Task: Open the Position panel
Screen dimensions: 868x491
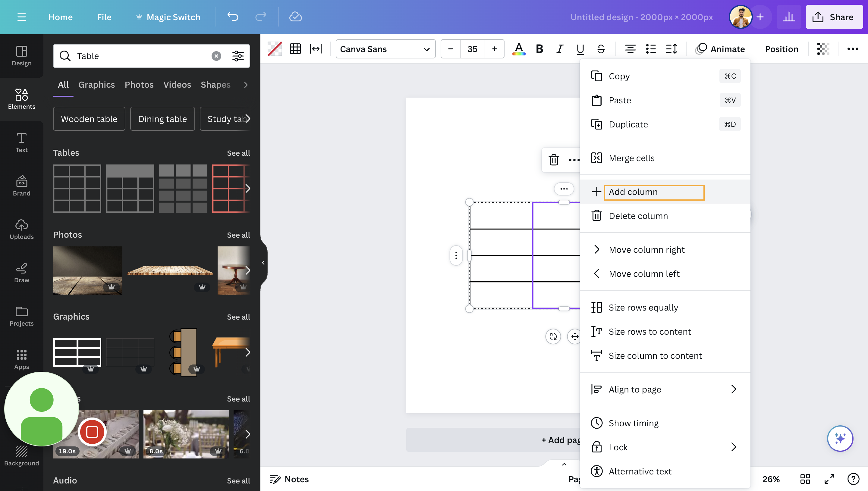Action: click(x=782, y=48)
